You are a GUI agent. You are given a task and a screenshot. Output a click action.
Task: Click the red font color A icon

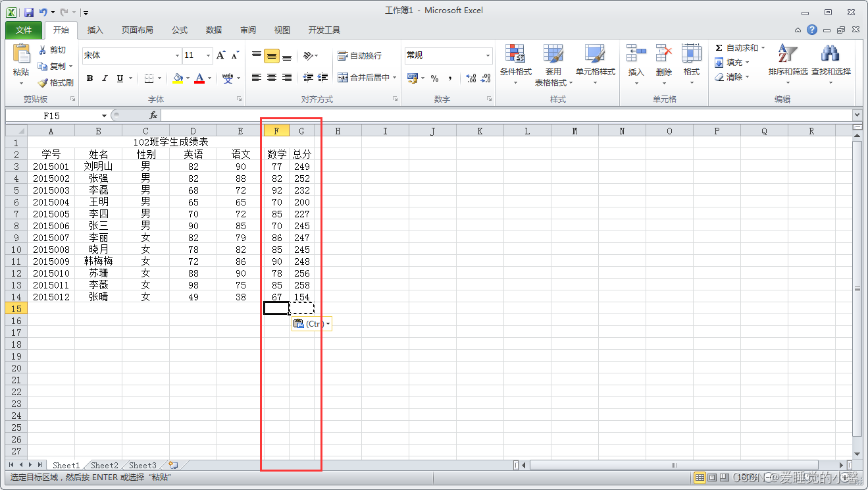point(199,78)
